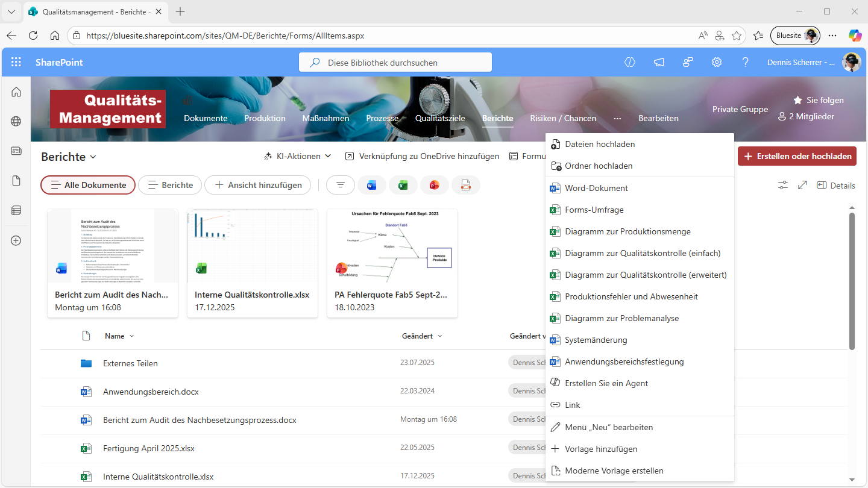The height and width of the screenshot is (488, 868).
Task: Expand library content to full screen
Action: [802, 185]
